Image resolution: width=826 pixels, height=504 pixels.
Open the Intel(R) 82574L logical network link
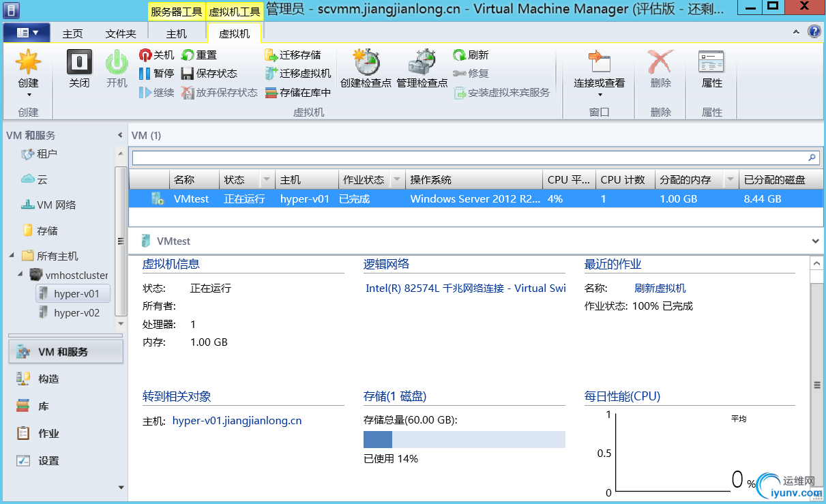coord(466,288)
